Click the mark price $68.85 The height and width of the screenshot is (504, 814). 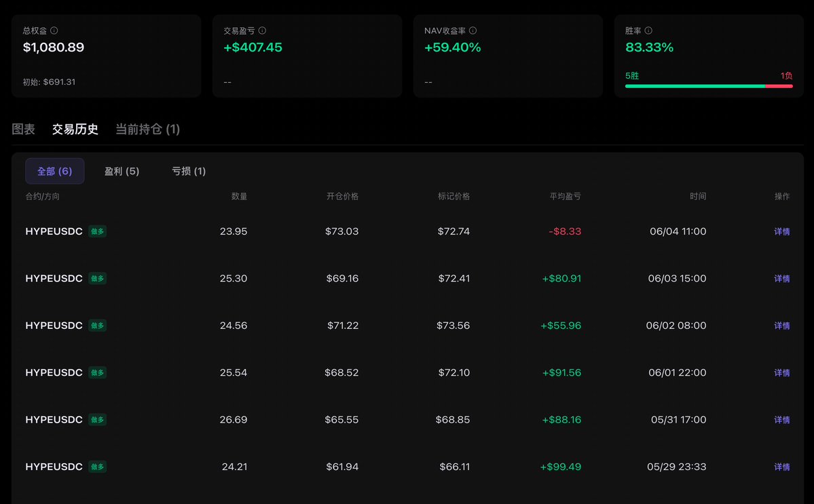pos(453,419)
